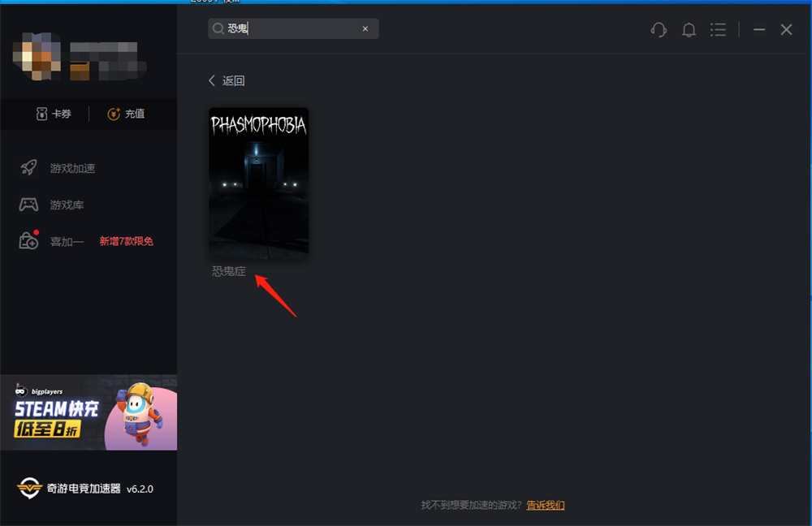Open 卡券 coupons
This screenshot has width=812, height=526.
(54, 114)
